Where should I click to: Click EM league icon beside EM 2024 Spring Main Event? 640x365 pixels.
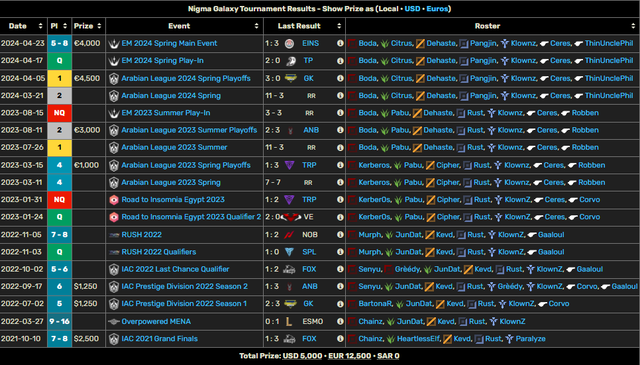(x=114, y=43)
